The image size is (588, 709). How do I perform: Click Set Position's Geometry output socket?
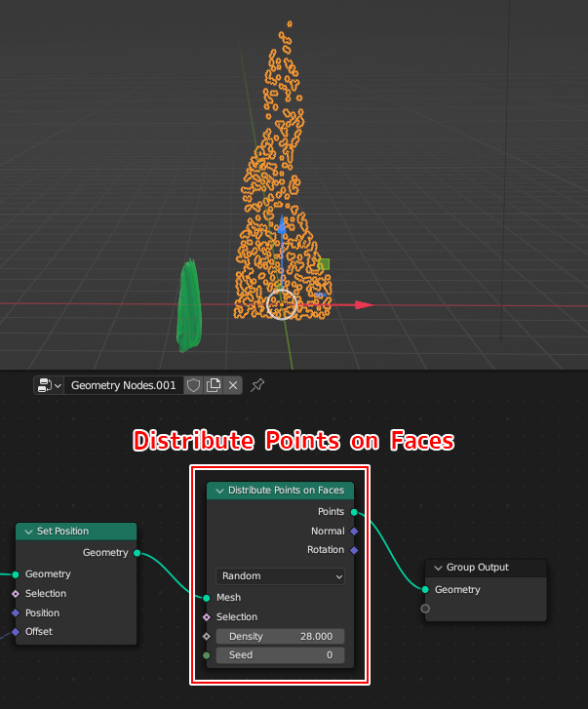137,553
